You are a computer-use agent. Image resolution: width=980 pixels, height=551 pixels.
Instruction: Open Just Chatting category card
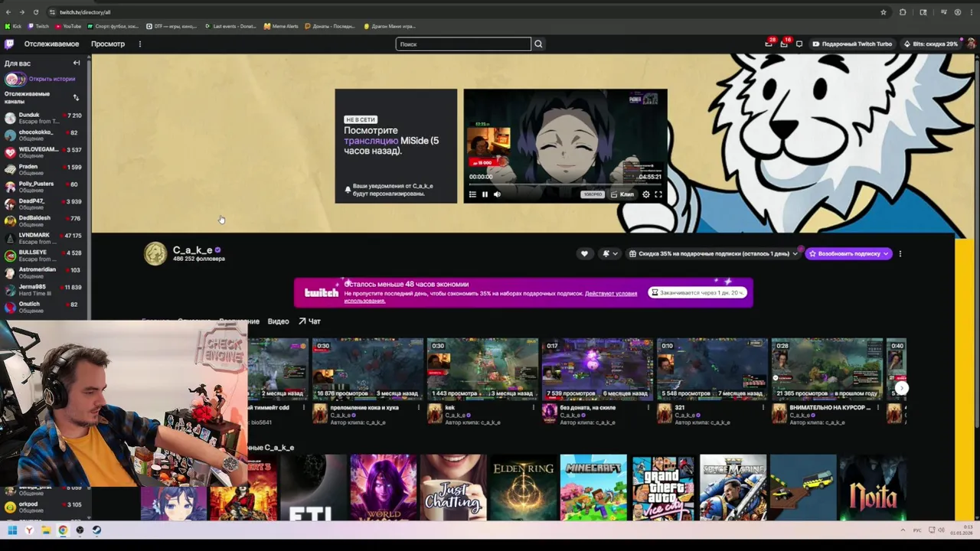(x=453, y=487)
